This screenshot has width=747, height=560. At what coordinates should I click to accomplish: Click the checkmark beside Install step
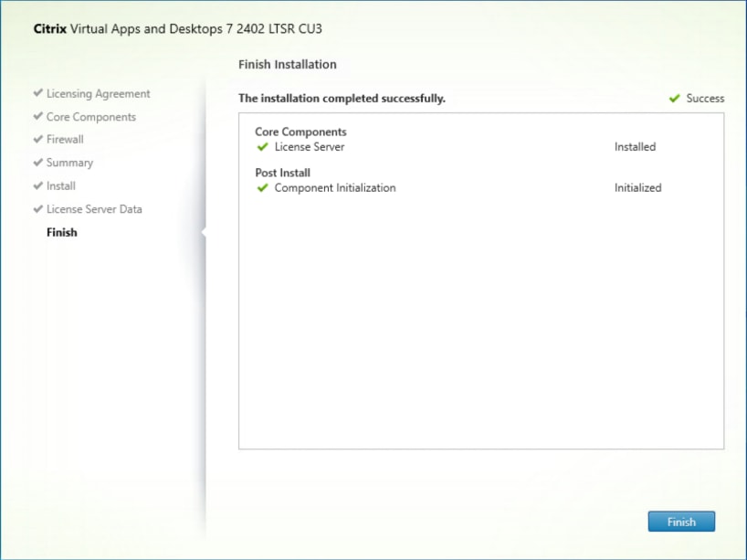point(38,185)
